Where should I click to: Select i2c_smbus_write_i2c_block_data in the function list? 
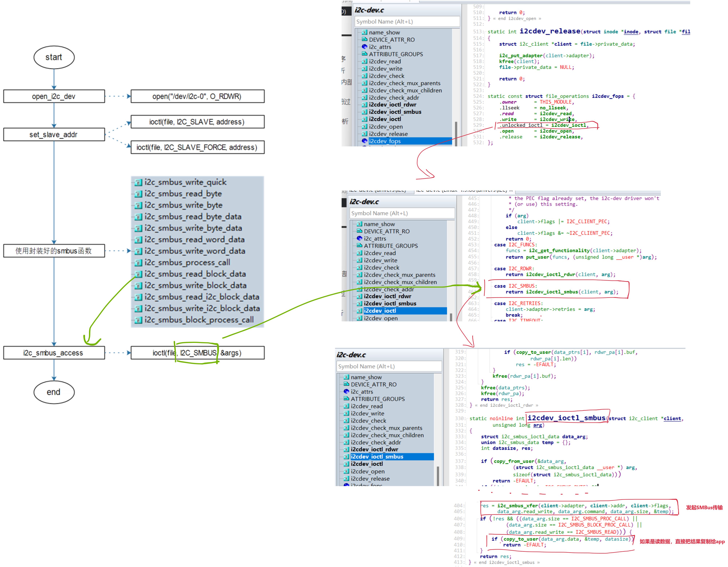coord(202,308)
